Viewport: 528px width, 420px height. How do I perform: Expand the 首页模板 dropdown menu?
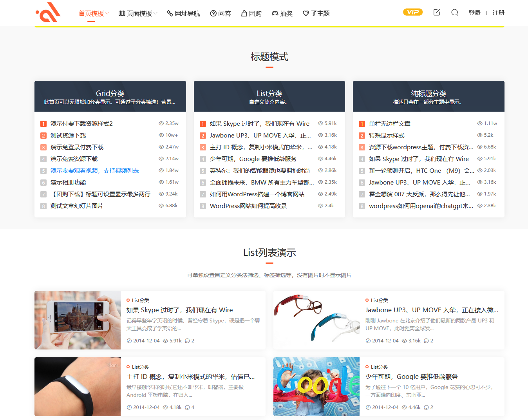point(94,14)
